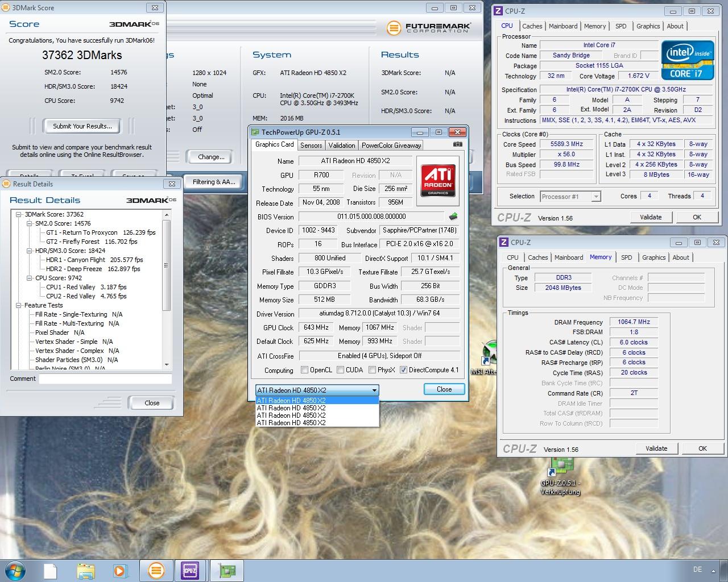728x582 pixels.
Task: Click Validate in the top CPU-Z window
Action: [x=651, y=217]
